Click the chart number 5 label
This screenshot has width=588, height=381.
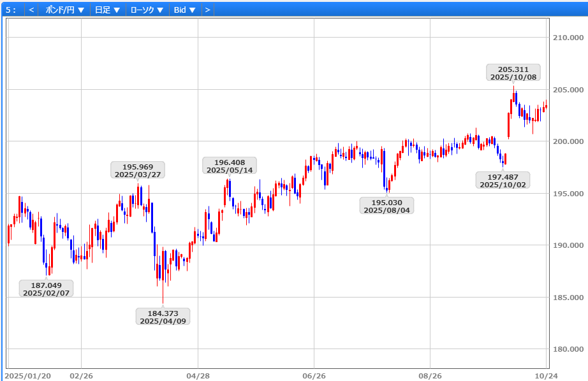pyautogui.click(x=11, y=10)
